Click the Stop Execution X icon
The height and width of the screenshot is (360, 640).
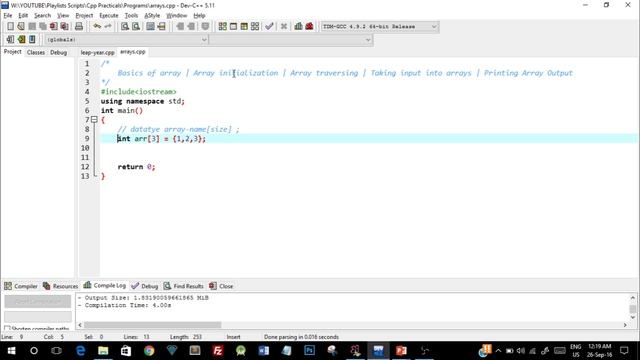pos(284,27)
